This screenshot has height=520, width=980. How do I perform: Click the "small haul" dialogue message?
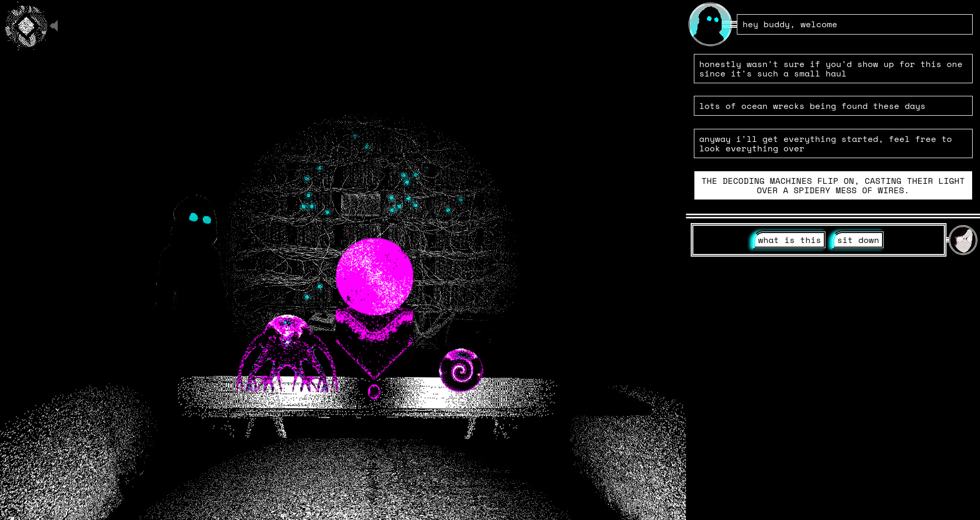coord(833,69)
